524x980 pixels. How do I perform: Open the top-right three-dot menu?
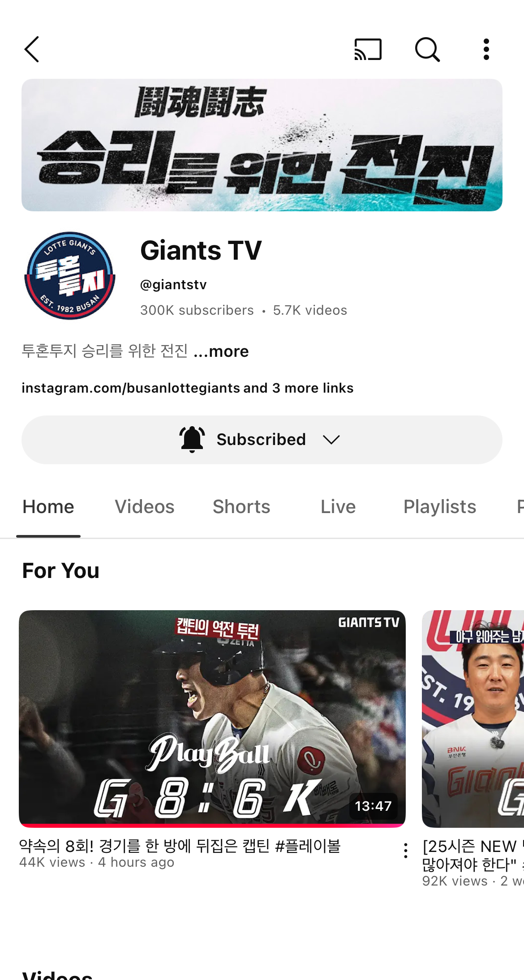pyautogui.click(x=486, y=49)
